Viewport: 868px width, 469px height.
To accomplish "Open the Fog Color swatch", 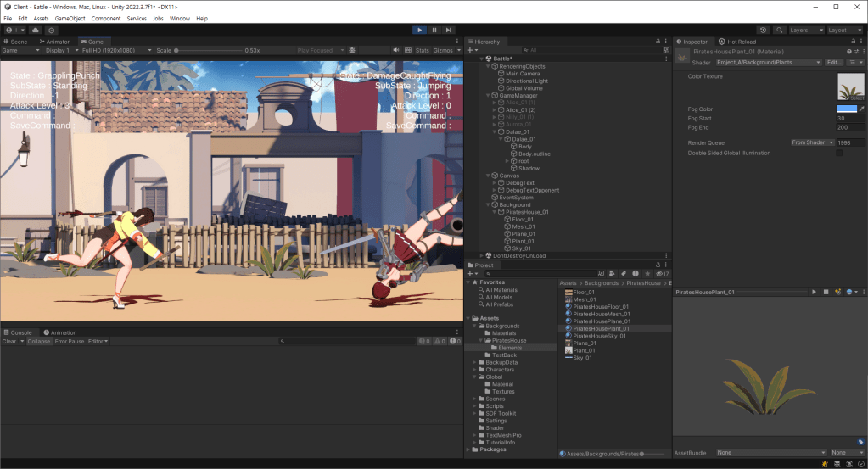I will click(x=846, y=109).
